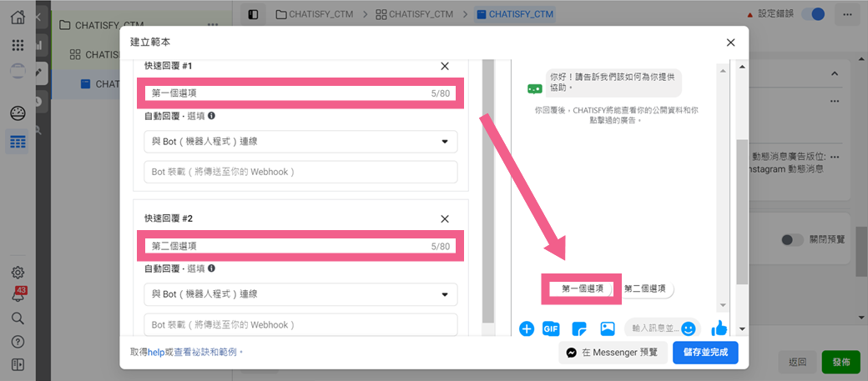Remove 快速回覆 #1 with its X icon

pos(445,66)
